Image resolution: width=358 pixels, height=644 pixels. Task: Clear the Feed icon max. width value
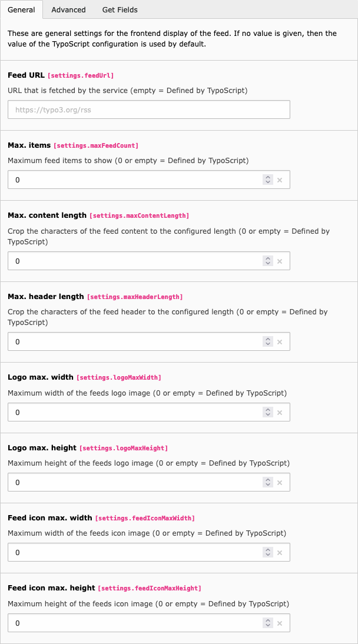(x=280, y=553)
